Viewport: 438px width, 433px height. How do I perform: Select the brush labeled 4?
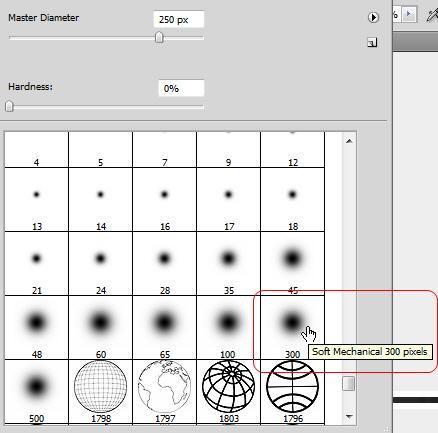(x=37, y=150)
